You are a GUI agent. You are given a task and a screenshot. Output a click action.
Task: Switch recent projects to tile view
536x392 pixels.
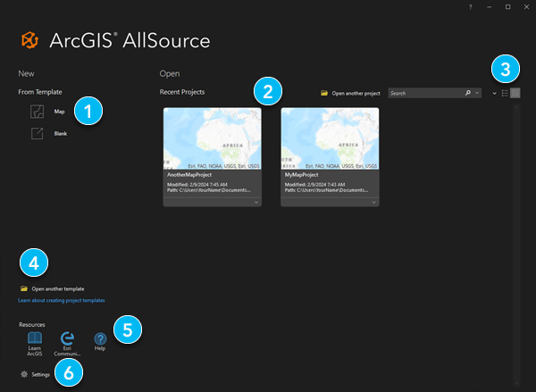pos(515,93)
